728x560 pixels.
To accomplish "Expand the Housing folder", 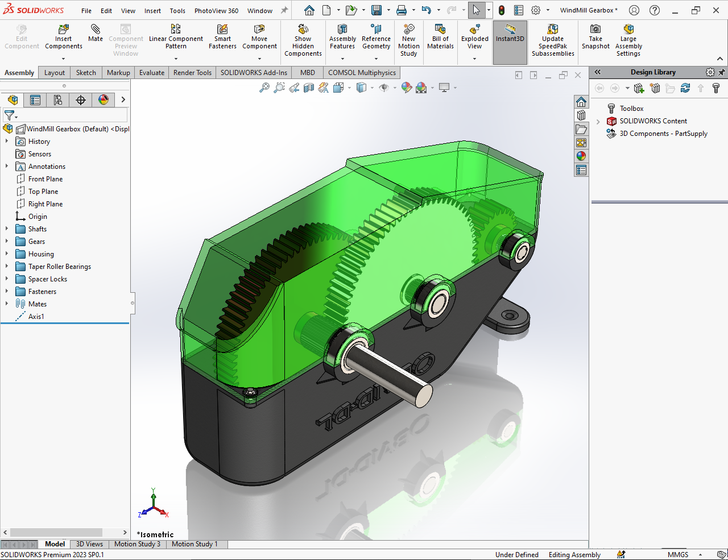I will click(x=7, y=254).
